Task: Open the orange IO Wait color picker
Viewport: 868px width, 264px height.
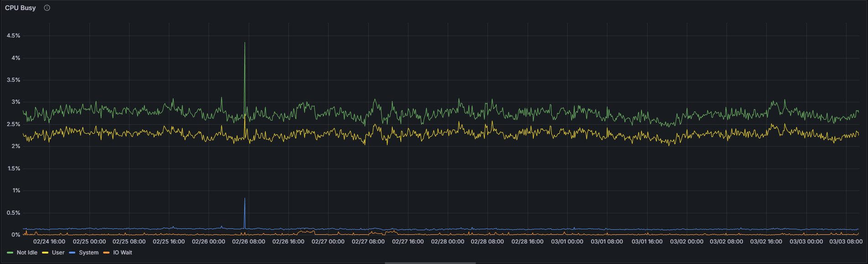Action: (x=106, y=253)
